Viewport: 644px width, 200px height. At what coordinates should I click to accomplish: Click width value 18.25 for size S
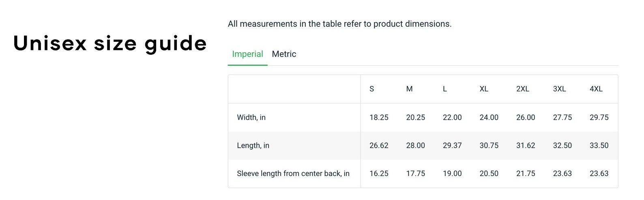379,117
